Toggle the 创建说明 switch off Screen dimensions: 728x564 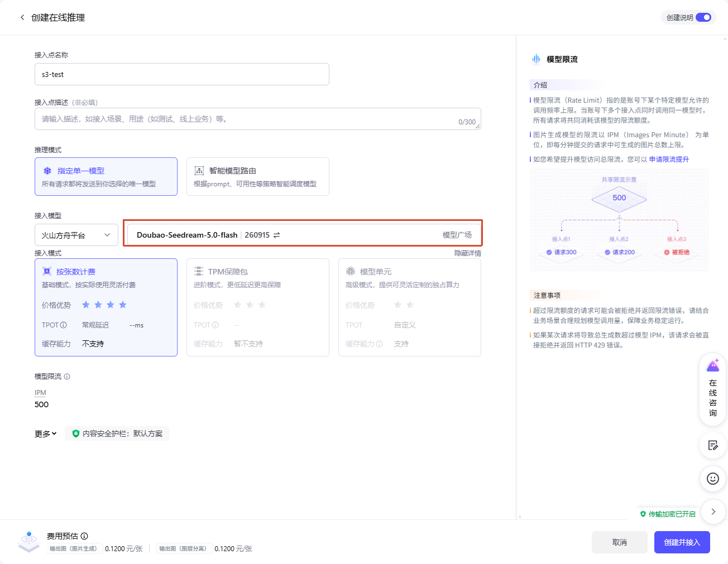coord(703,17)
